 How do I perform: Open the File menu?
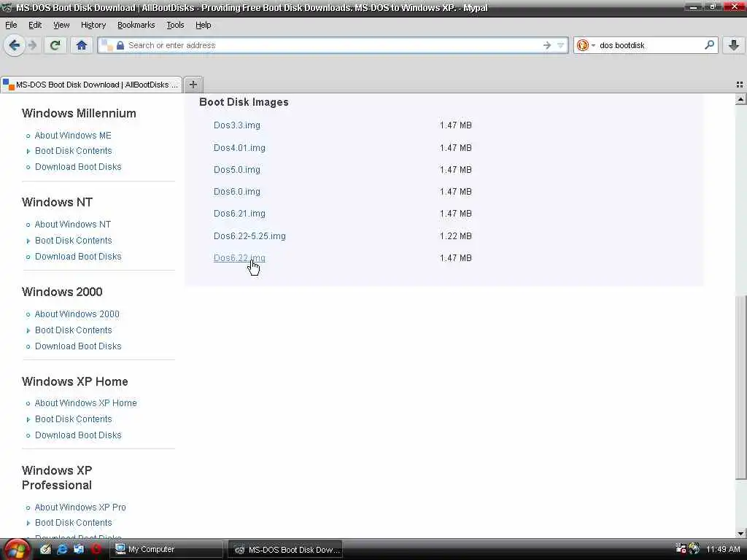pyautogui.click(x=11, y=25)
